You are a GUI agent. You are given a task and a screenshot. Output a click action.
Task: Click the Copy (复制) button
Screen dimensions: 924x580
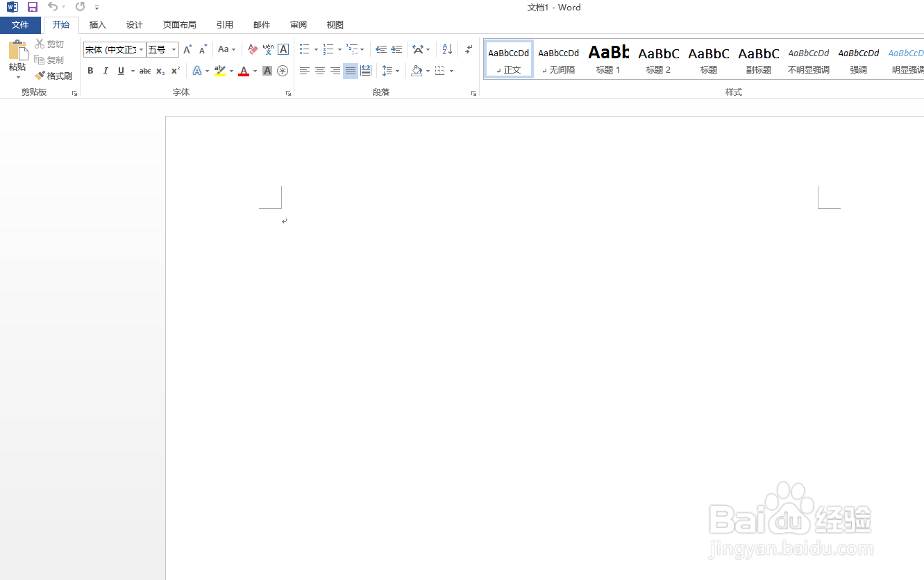(x=49, y=60)
